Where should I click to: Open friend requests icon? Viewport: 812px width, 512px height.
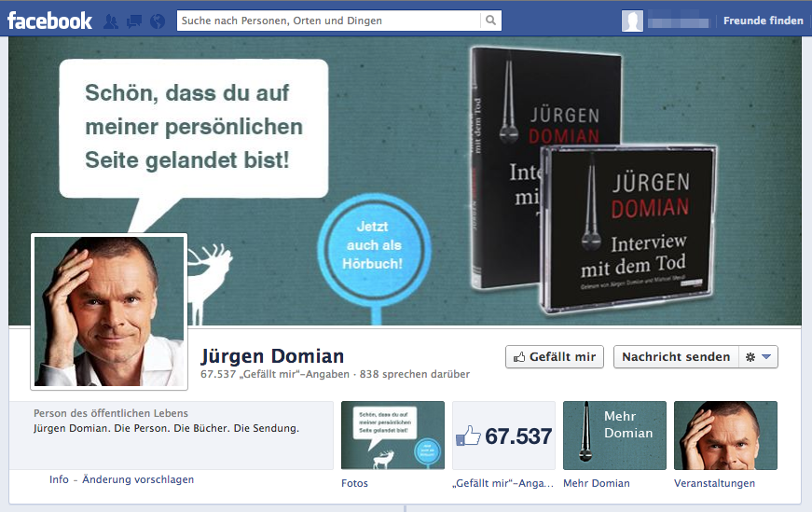coord(111,21)
